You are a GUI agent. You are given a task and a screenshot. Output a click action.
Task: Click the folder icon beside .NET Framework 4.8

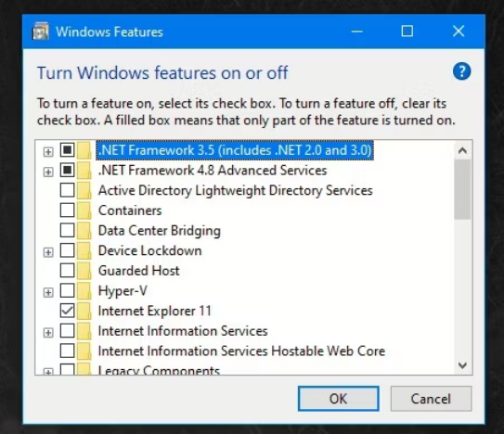click(x=84, y=171)
